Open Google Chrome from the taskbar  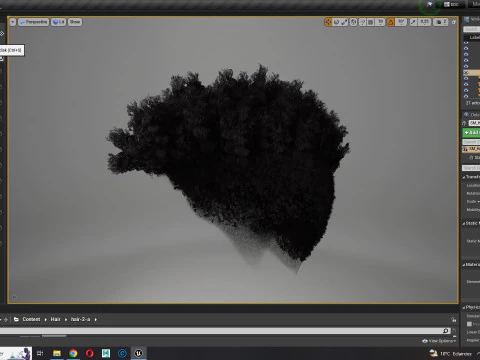point(73,353)
